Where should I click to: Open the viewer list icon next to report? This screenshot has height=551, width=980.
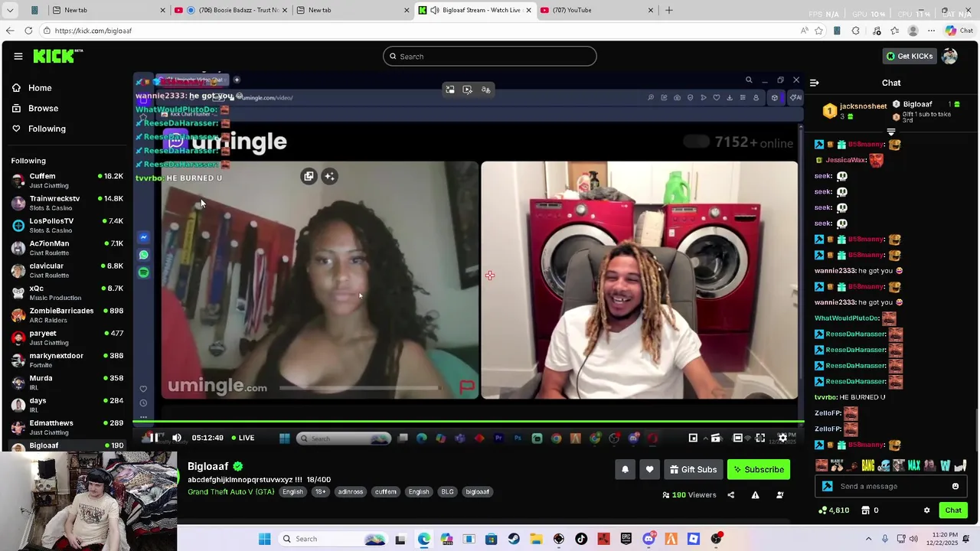point(779,495)
